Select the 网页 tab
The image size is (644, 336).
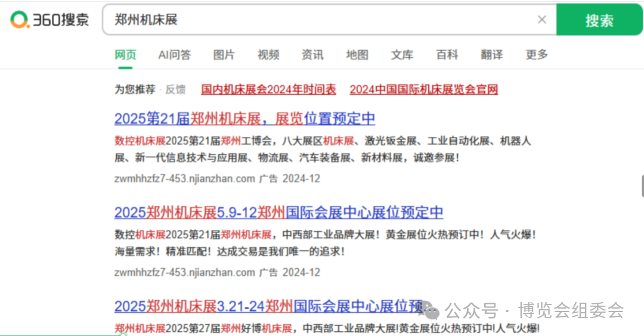[125, 55]
